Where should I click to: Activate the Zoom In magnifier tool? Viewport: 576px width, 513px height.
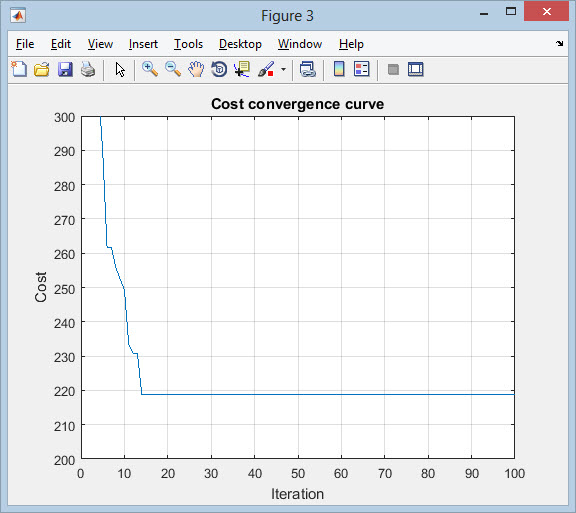[x=150, y=69]
